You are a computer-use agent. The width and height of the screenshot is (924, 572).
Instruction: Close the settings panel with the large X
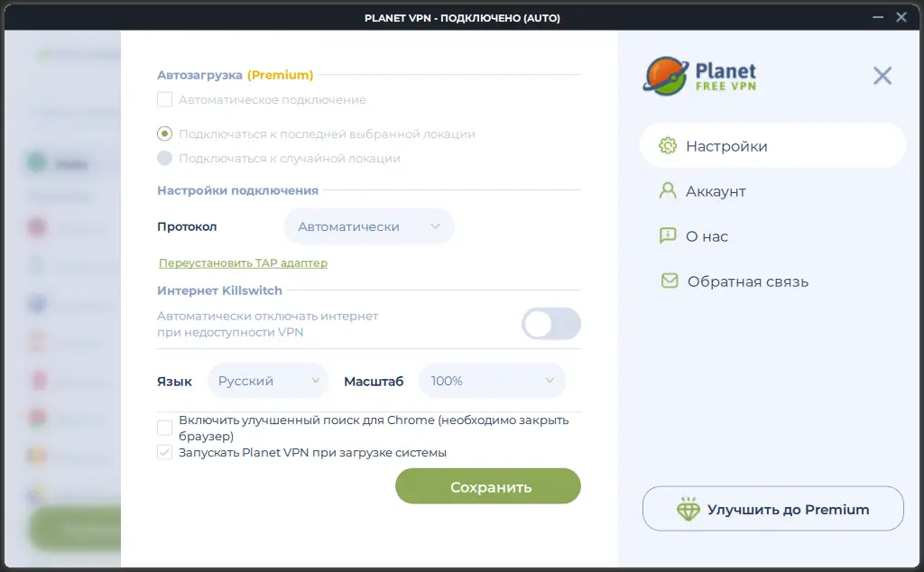coord(882,76)
